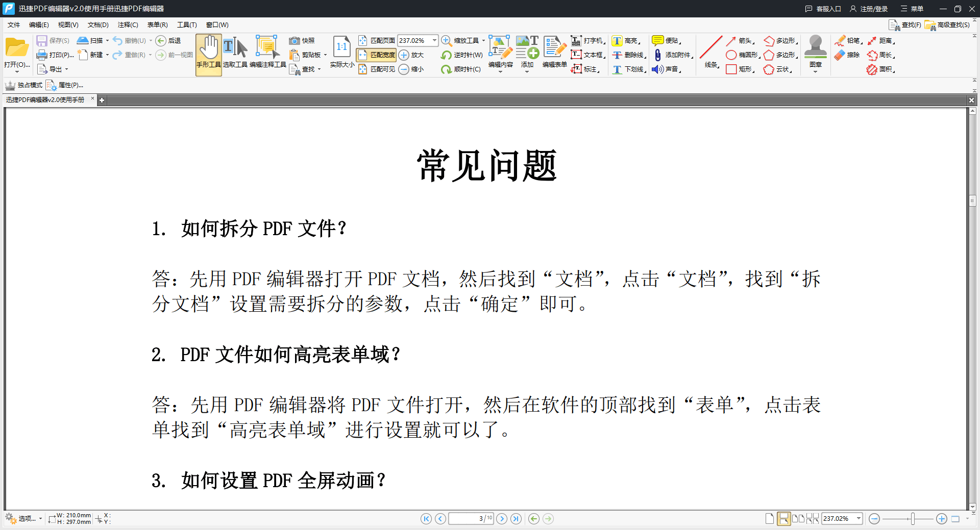This screenshot has width=980, height=530.
Task: Choose the 下划线 underline tool
Action: tap(629, 69)
